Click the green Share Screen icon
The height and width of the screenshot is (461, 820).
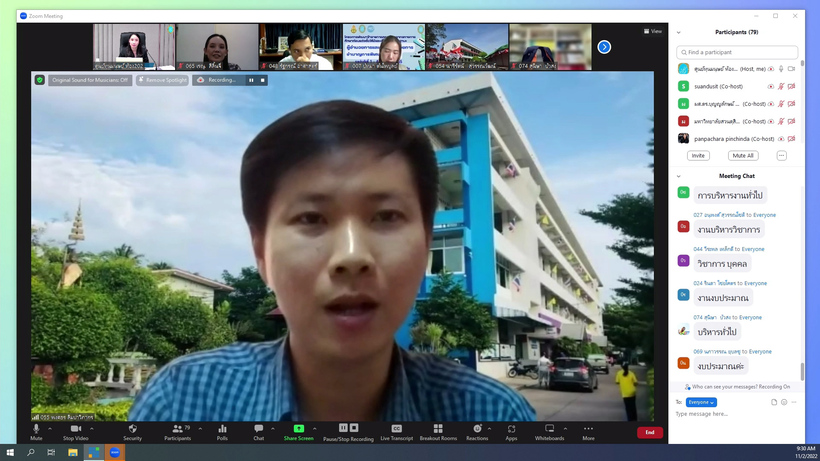click(299, 429)
